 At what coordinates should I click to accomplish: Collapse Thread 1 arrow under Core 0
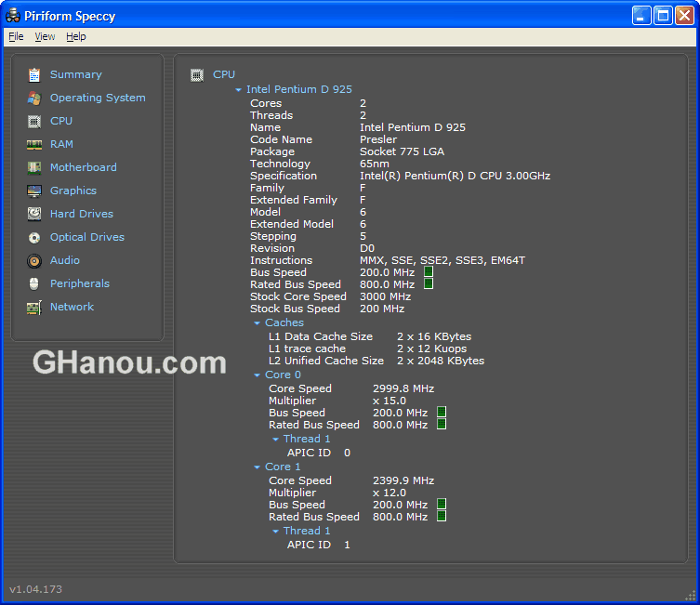coord(275,440)
